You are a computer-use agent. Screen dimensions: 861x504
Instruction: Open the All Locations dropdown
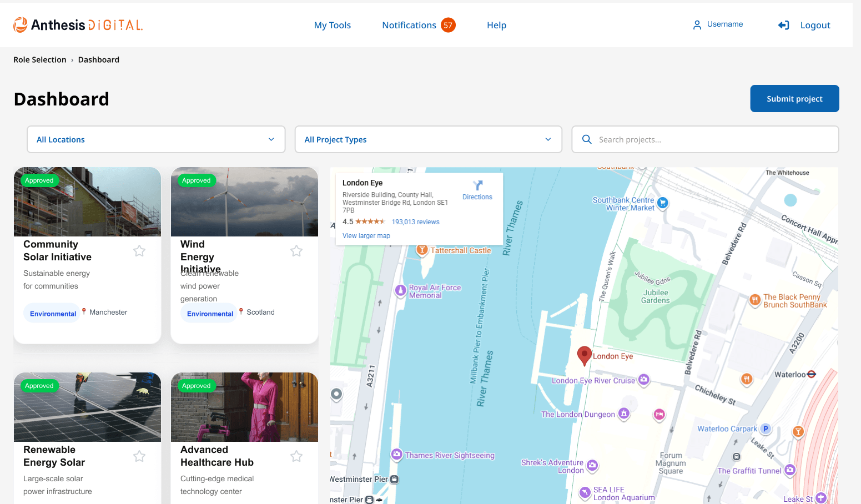pos(156,139)
